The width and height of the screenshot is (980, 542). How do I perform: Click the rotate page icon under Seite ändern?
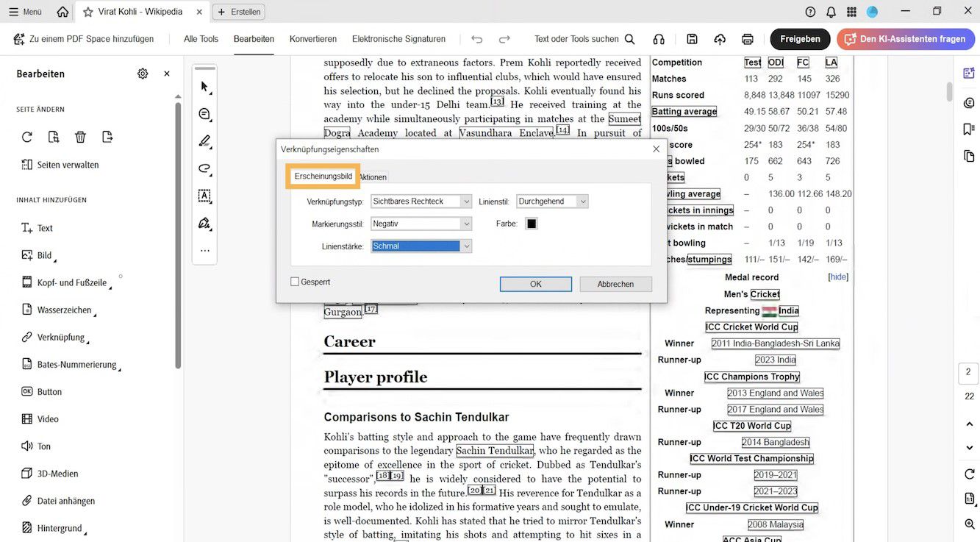coord(27,137)
